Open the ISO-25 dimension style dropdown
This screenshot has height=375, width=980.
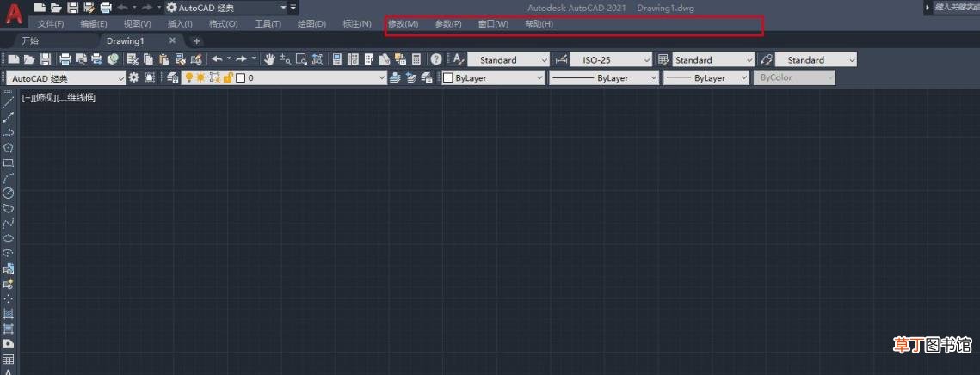(x=611, y=60)
